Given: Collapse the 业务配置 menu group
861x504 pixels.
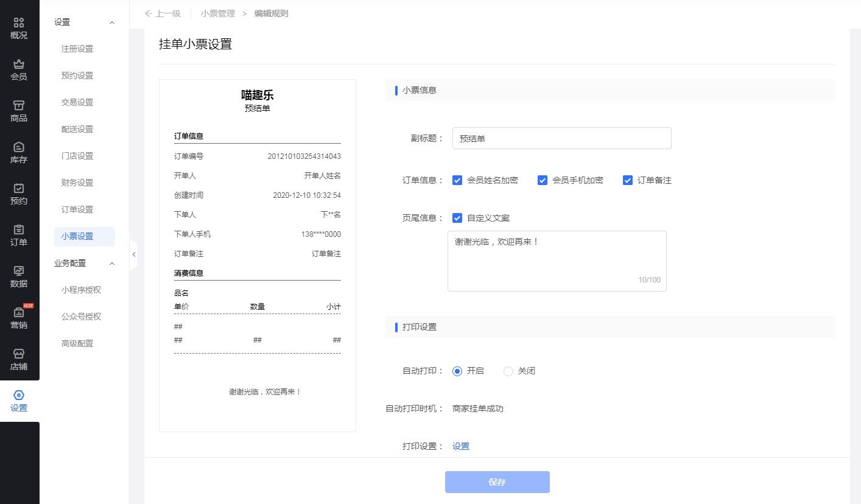Looking at the screenshot, I should [x=111, y=264].
